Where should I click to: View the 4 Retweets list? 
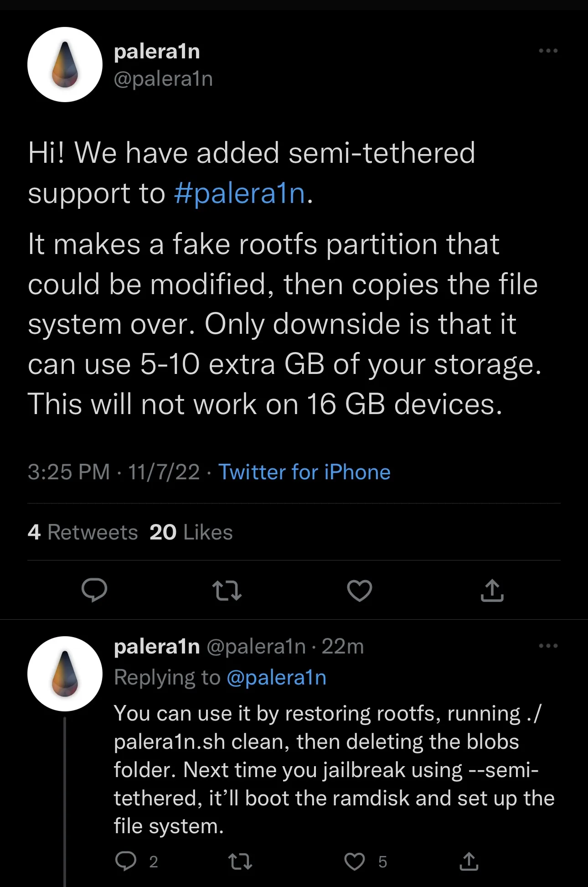(x=83, y=532)
